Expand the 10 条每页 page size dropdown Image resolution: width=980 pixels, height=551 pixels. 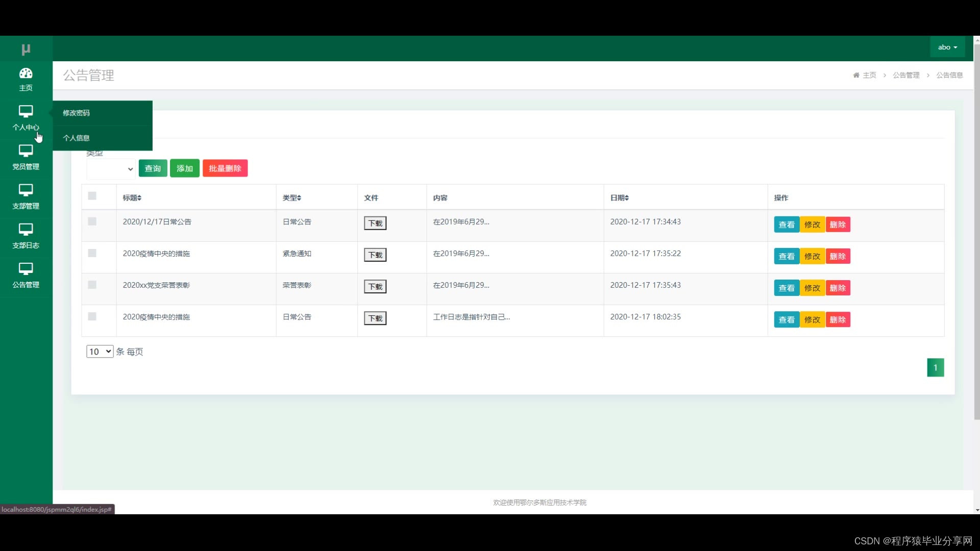tap(100, 352)
